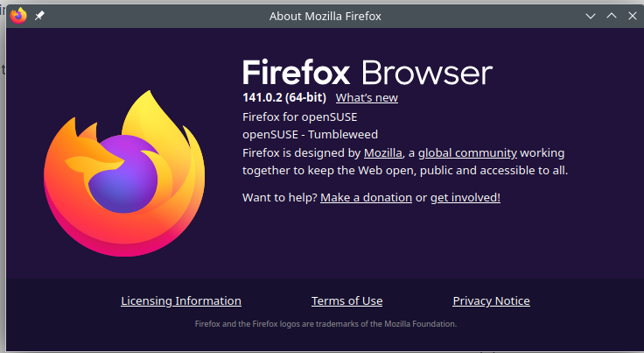Open the Privacy Notice
The image size is (644, 353).
pos(491,301)
